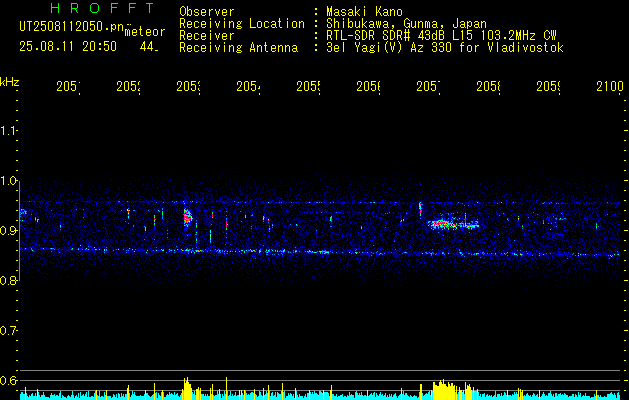Click the Receiver label
The image size is (629, 400).
pos(207,36)
